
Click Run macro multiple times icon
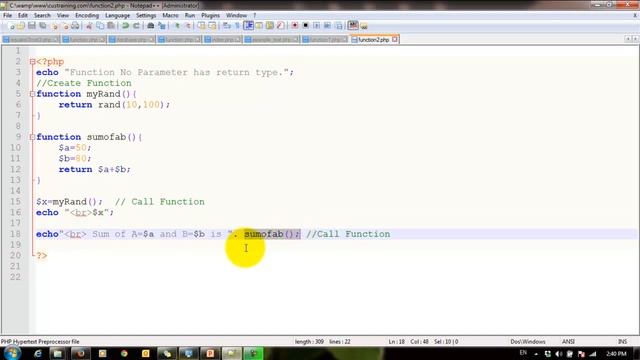click(x=327, y=26)
